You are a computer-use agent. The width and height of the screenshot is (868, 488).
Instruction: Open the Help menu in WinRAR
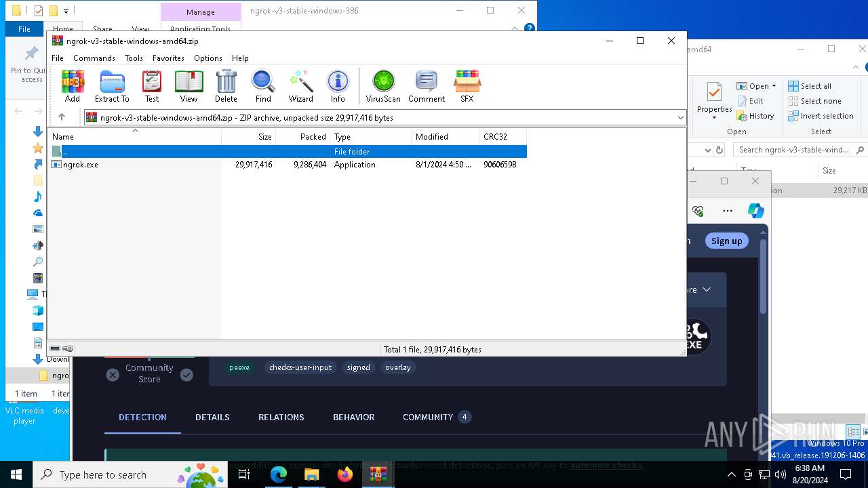(x=240, y=58)
